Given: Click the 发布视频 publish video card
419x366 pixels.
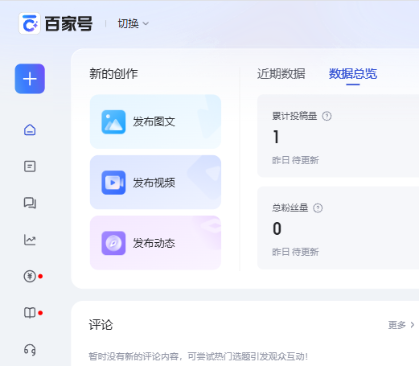Looking at the screenshot, I should pyautogui.click(x=155, y=182).
